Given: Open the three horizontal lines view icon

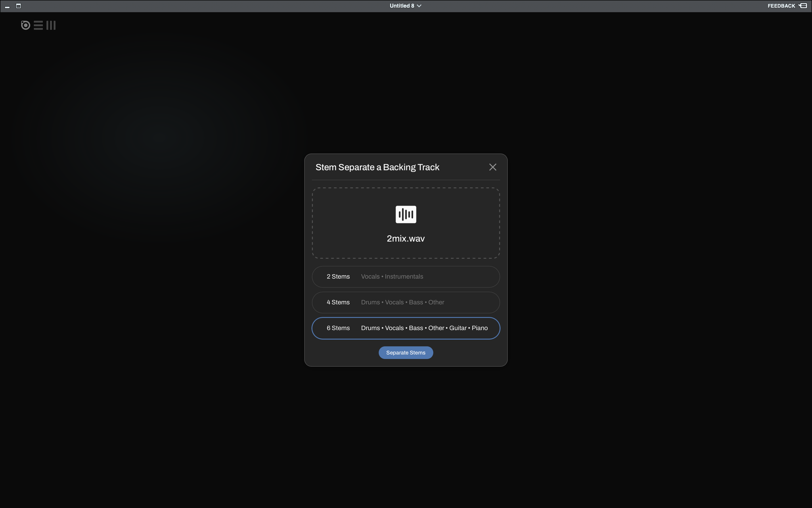Looking at the screenshot, I should click(38, 25).
